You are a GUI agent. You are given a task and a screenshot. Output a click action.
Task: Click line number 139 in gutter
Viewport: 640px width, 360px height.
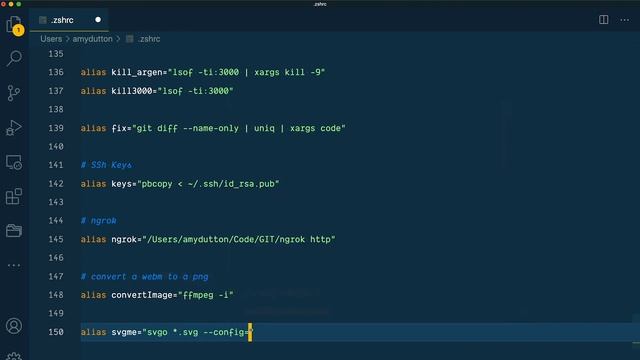tap(56, 128)
